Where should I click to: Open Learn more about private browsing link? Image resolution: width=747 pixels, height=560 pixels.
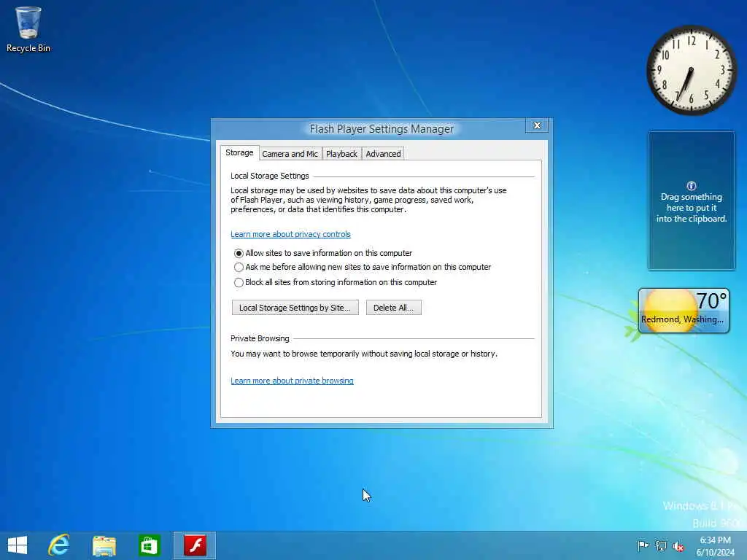(x=292, y=381)
